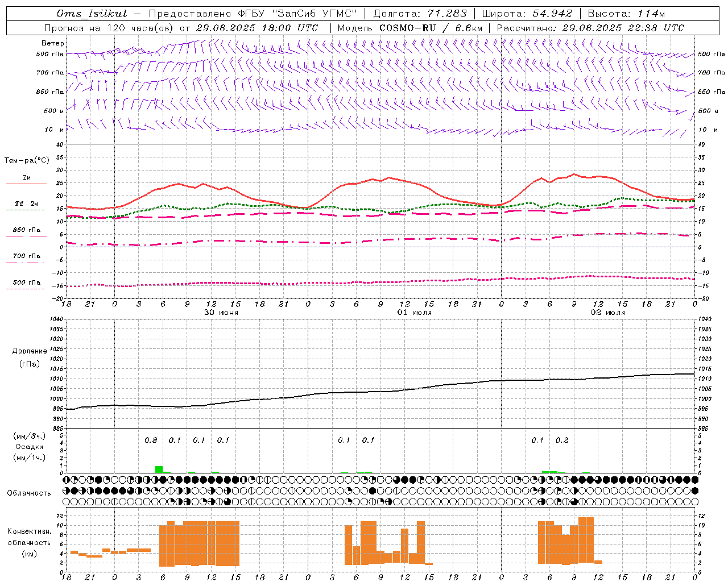
Task: Click the Прогноз на 120 часа(ов) forecast text
Action: coord(110,28)
